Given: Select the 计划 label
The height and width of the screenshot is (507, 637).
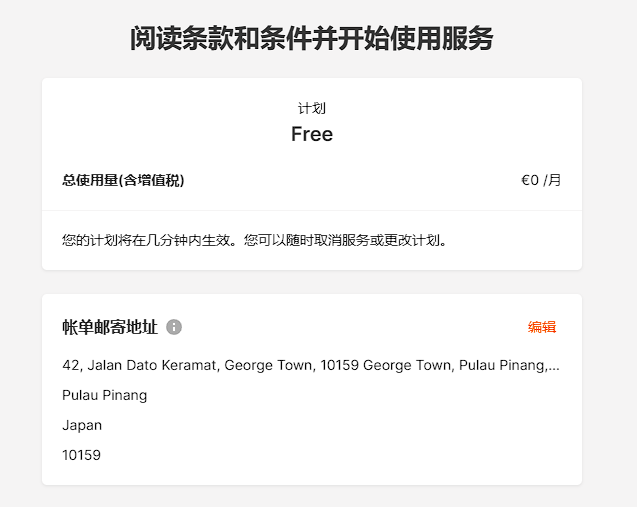Looking at the screenshot, I should click(312, 108).
